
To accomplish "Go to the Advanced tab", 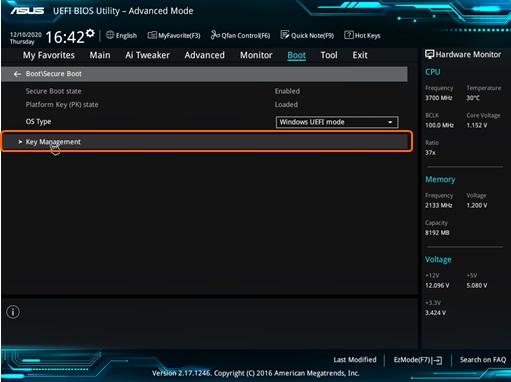I will point(205,55).
